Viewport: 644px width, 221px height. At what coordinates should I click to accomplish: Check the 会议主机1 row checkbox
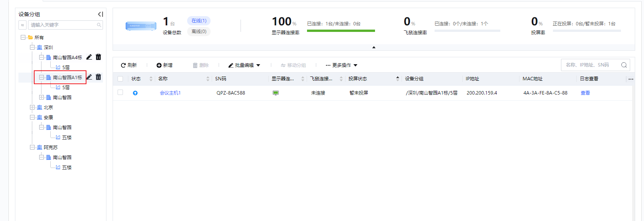tap(120, 93)
